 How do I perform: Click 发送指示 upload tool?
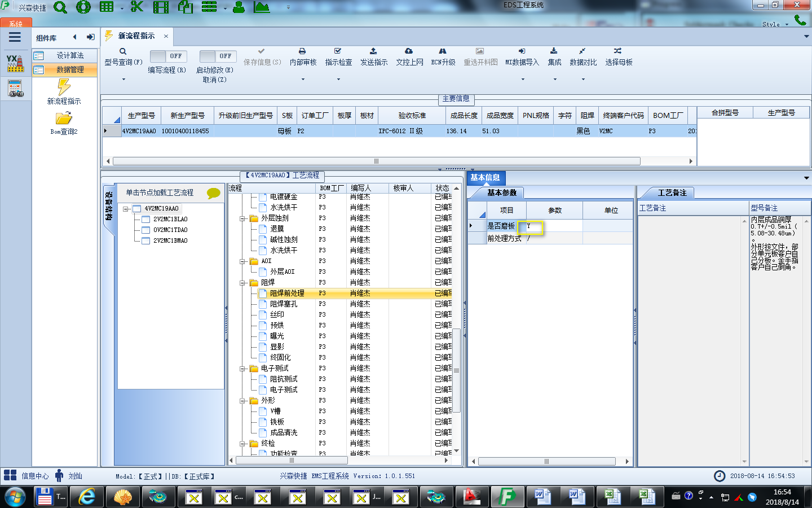coord(374,57)
